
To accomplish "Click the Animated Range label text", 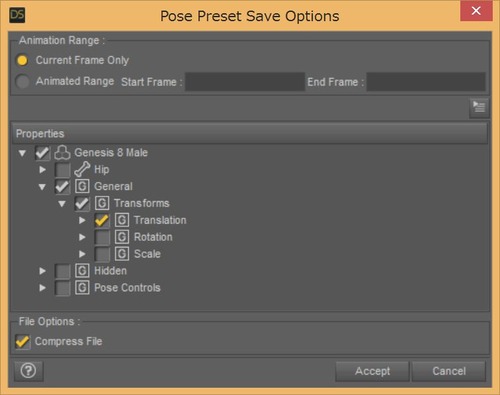I will click(x=75, y=81).
